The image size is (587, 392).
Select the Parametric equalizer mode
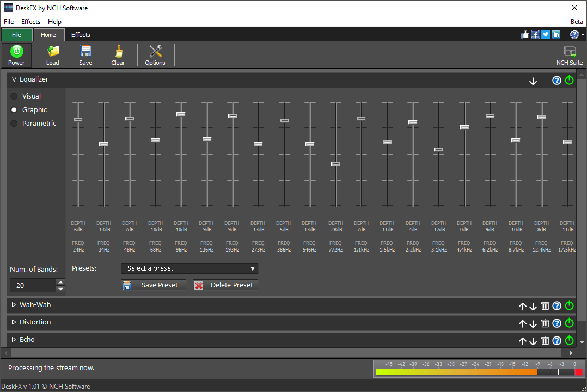(13, 123)
